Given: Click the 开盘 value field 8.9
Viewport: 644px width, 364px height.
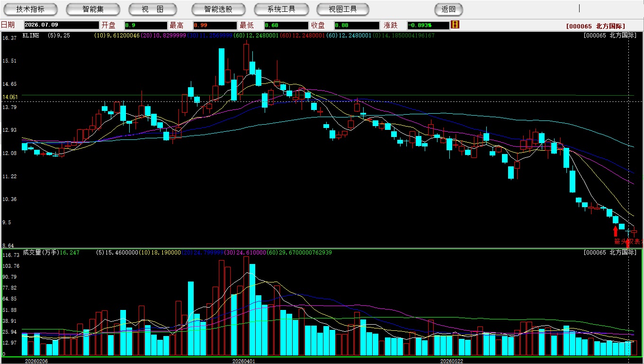Looking at the screenshot, I should click(146, 25).
